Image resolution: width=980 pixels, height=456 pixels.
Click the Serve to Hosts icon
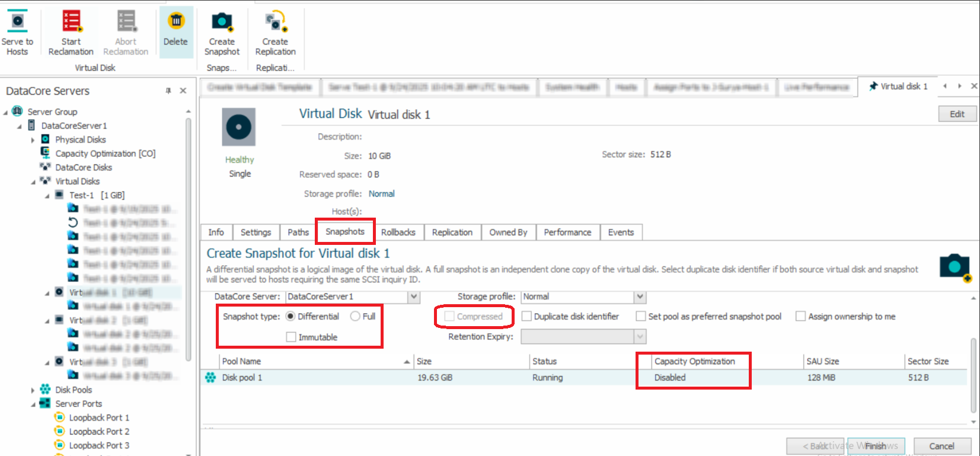pyautogui.click(x=17, y=22)
